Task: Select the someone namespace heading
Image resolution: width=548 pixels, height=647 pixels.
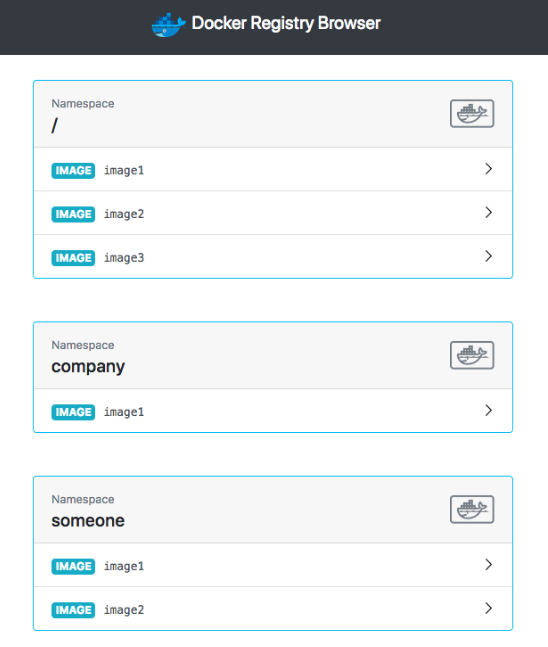Action: 88,521
